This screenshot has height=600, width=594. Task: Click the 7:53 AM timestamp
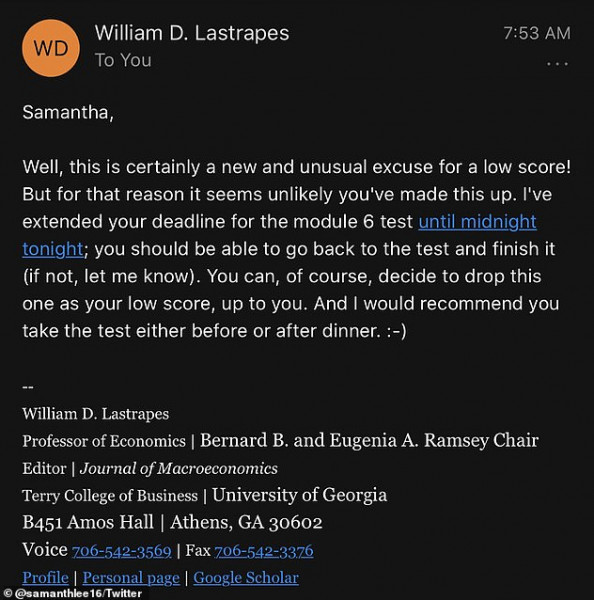(537, 33)
